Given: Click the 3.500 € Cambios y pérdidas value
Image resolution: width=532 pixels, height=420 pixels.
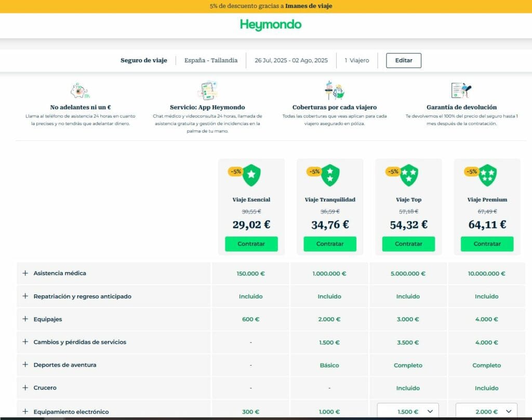Looking at the screenshot, I should pyautogui.click(x=408, y=342).
